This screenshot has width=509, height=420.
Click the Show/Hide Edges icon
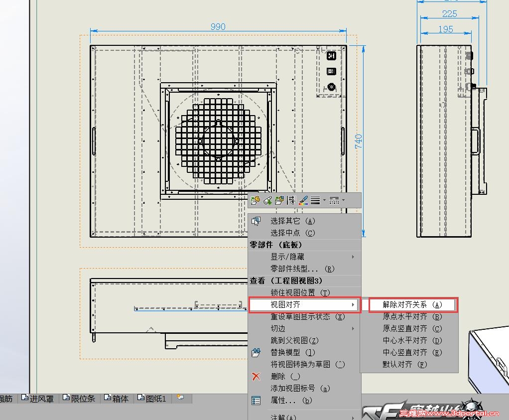(x=291, y=200)
